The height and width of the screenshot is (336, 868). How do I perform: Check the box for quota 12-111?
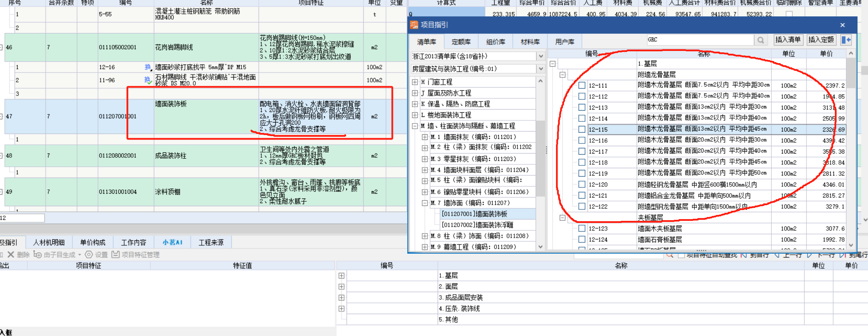point(582,85)
